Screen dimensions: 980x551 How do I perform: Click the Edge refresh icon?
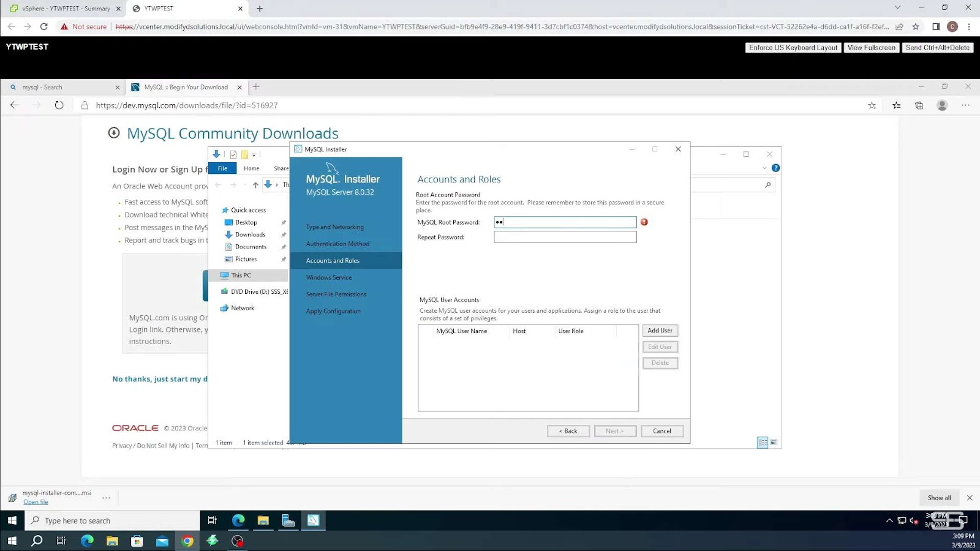coord(59,105)
